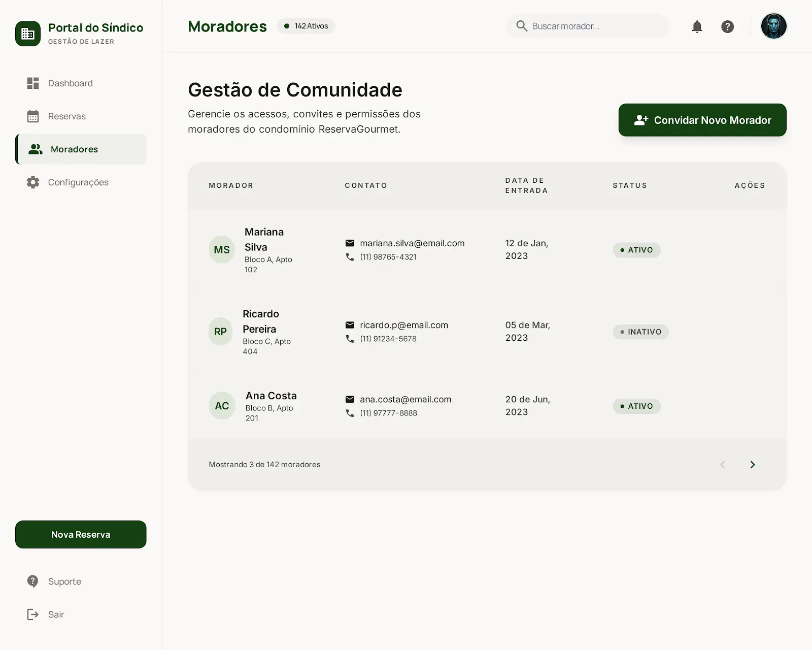Open the notification bell icon
Viewport: 812px width, 650px height.
[697, 26]
